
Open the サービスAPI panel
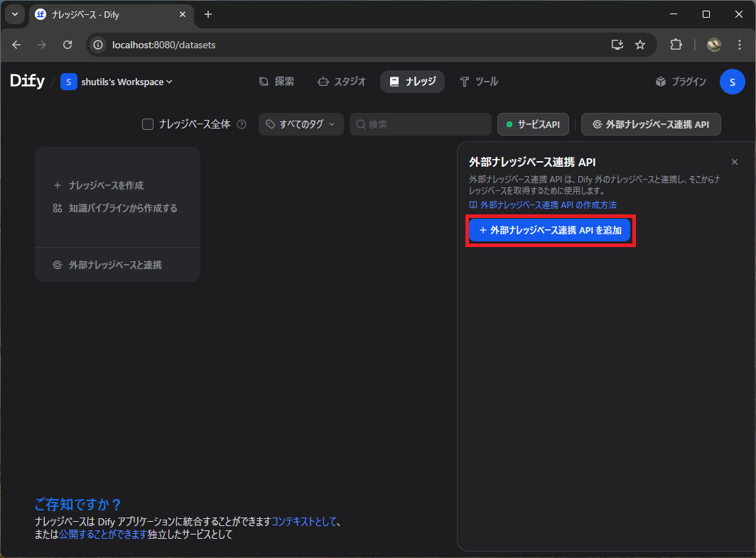click(x=533, y=124)
